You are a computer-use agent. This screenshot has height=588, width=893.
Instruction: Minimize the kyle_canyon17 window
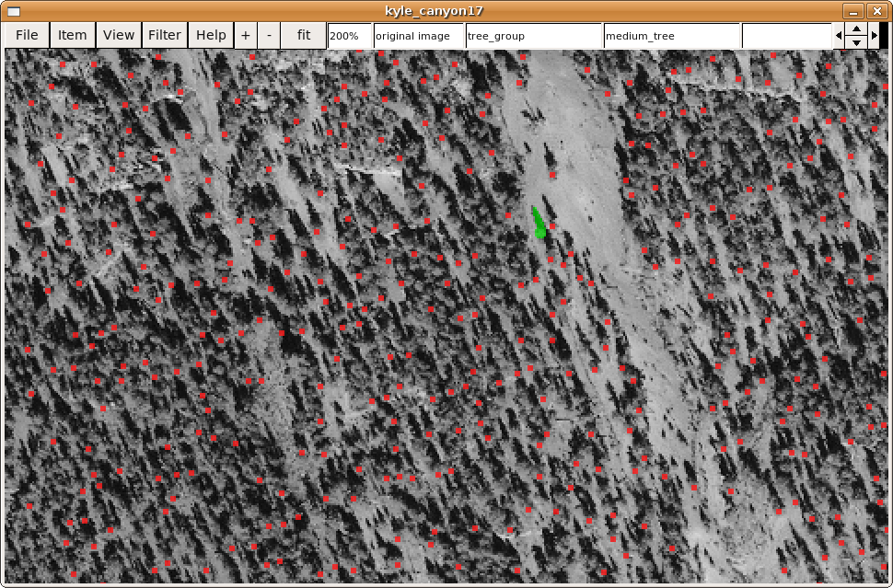[853, 11]
